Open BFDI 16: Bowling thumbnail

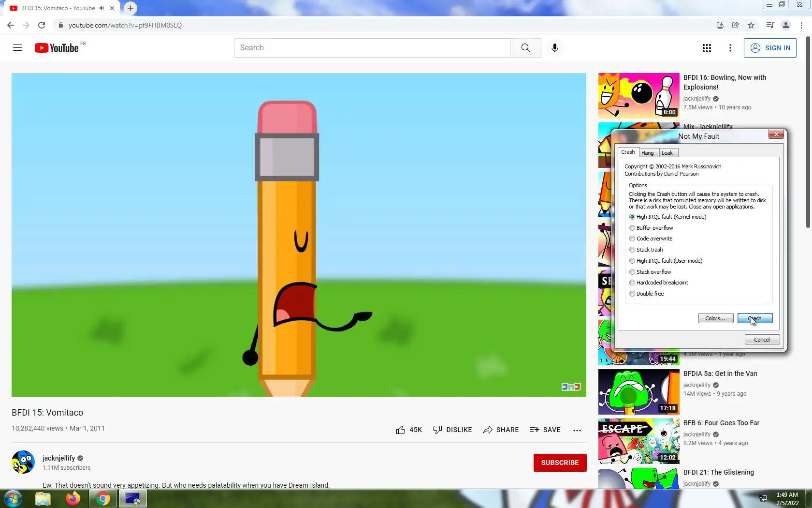tap(639, 96)
